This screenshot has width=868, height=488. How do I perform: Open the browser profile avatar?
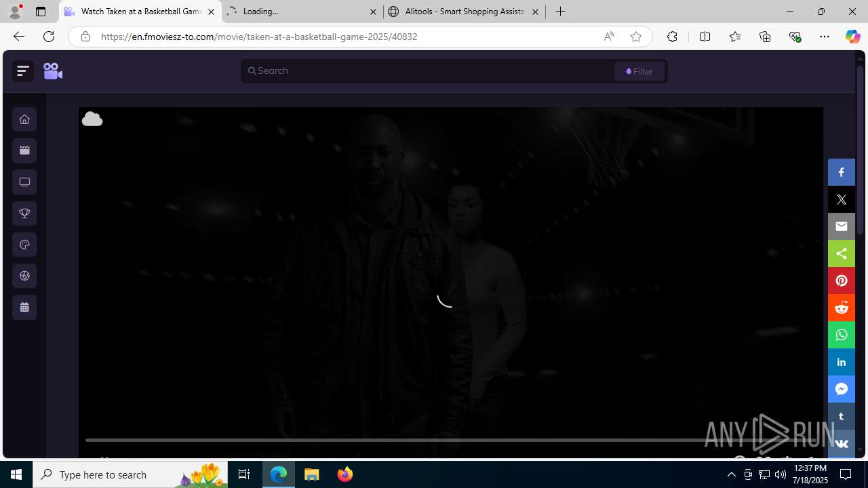coord(15,12)
